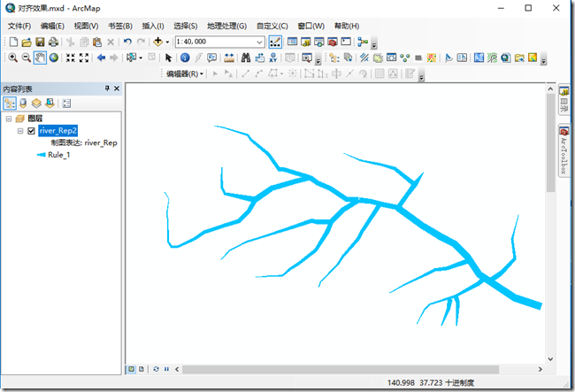Open the Add Data button
The image size is (575, 392).
(x=159, y=42)
